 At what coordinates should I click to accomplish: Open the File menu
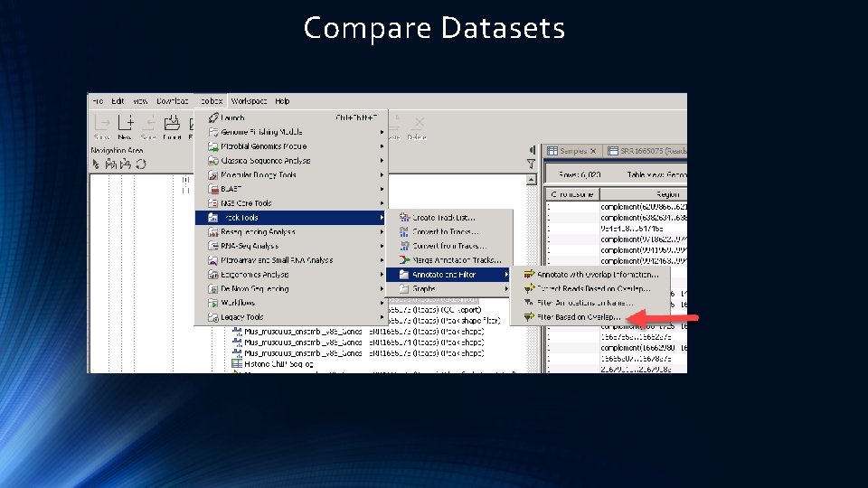pos(98,100)
